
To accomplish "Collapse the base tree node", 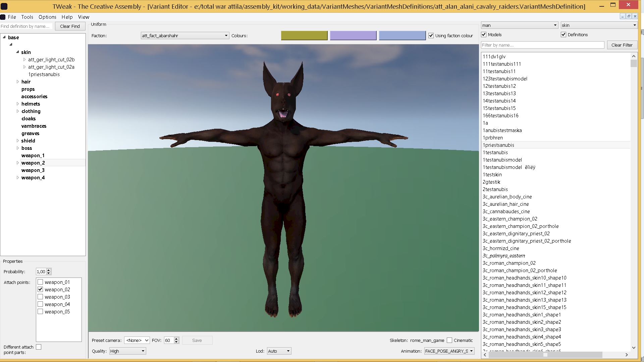I will [x=4, y=37].
